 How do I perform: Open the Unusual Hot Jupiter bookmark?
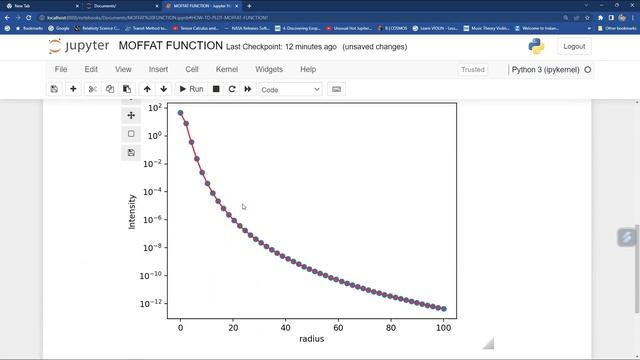[349, 29]
